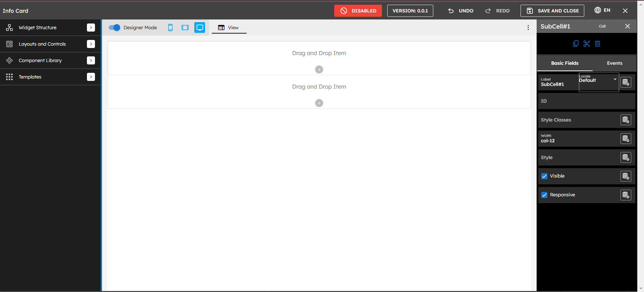
Task: Add item to second drop cell
Action: pyautogui.click(x=319, y=103)
